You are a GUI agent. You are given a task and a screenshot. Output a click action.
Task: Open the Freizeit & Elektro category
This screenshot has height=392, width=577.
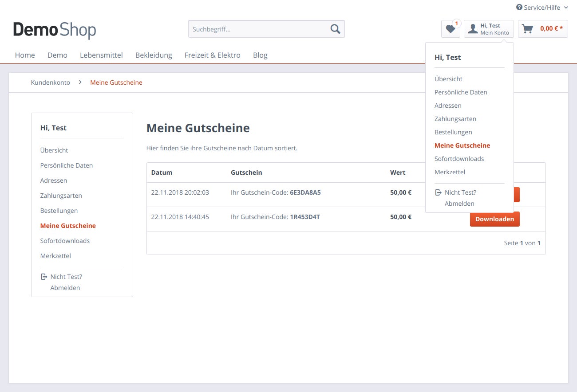point(213,55)
